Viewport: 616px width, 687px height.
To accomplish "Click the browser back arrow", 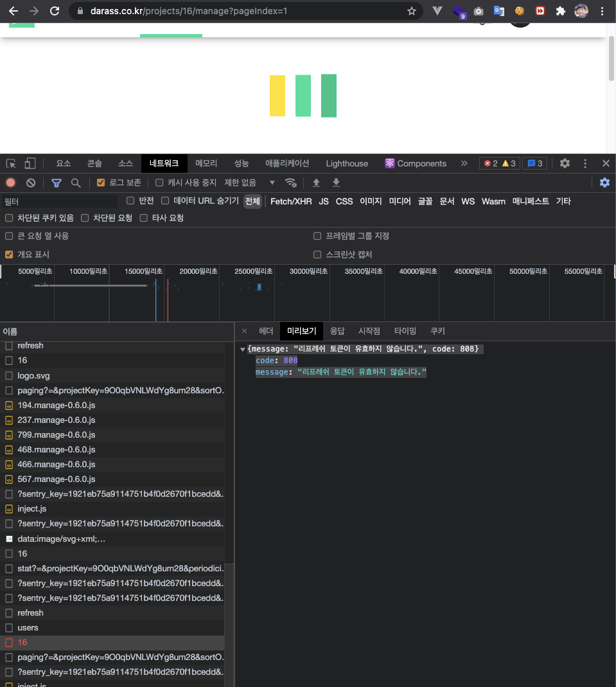I will [x=13, y=11].
